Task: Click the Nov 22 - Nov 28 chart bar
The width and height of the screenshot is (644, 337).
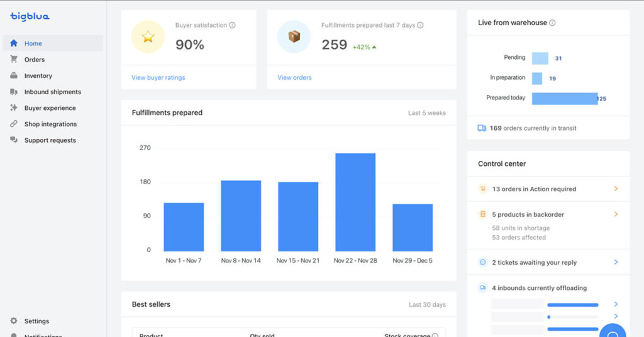Action: 355,202
